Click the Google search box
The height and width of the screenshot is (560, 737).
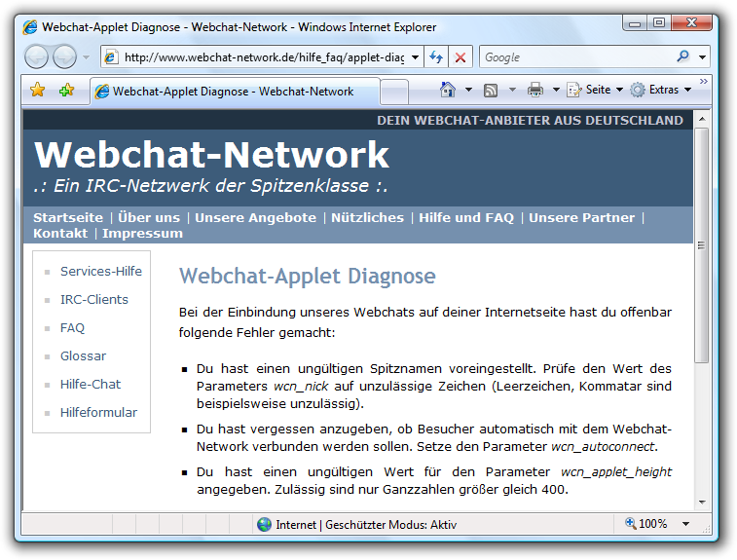point(577,57)
